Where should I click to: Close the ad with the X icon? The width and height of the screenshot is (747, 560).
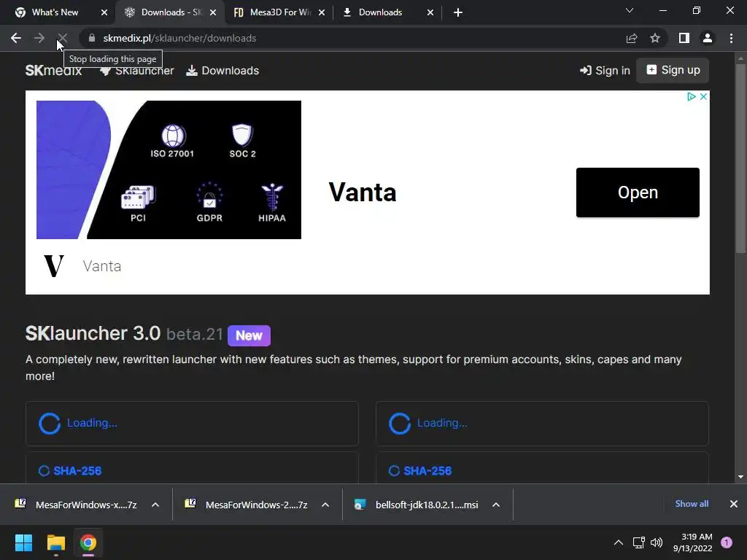[703, 97]
